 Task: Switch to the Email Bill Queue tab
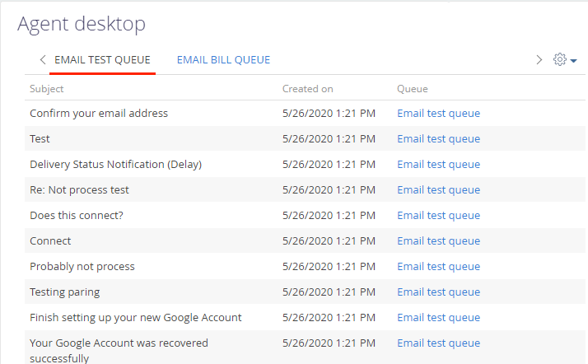(x=223, y=60)
